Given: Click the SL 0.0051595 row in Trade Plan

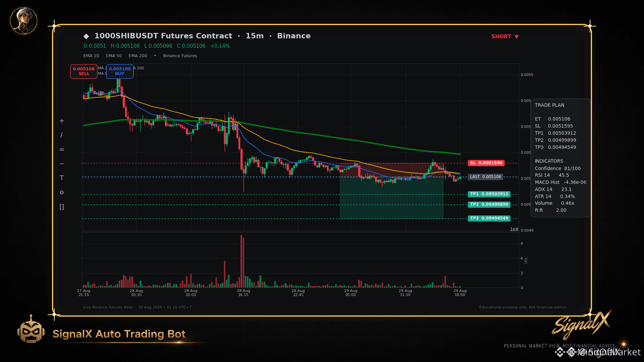Looking at the screenshot, I should (554, 126).
